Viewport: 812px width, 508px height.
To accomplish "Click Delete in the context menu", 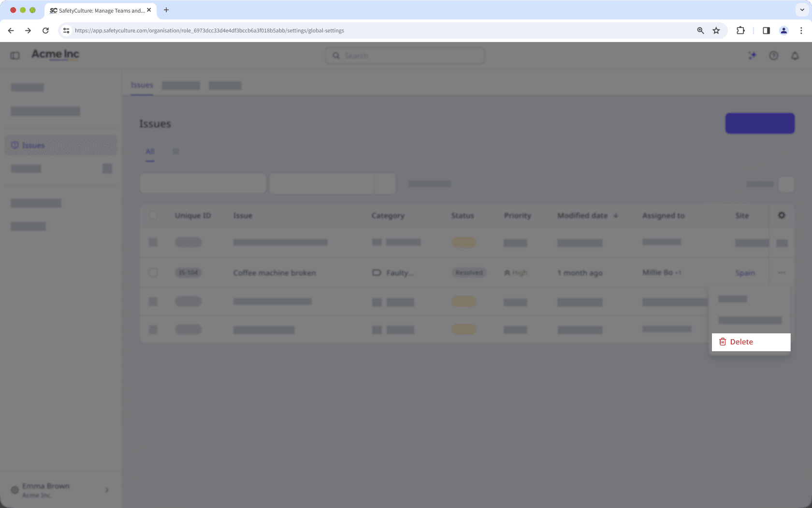I will tap(740, 342).
